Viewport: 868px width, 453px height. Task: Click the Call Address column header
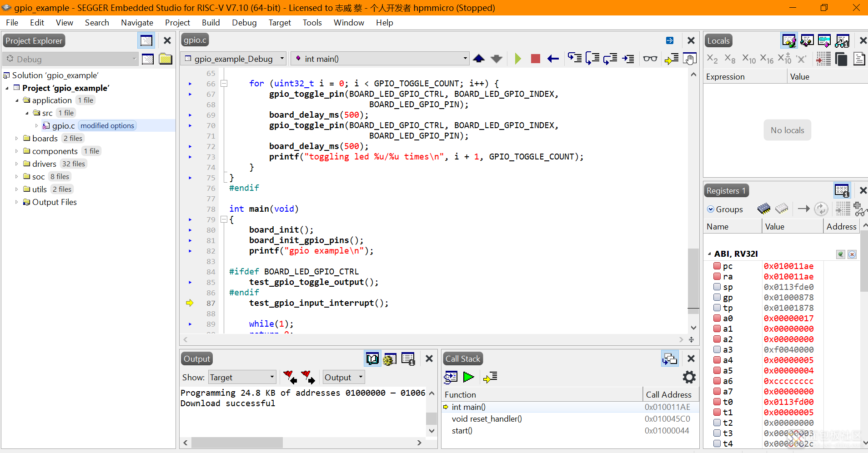[670, 394]
